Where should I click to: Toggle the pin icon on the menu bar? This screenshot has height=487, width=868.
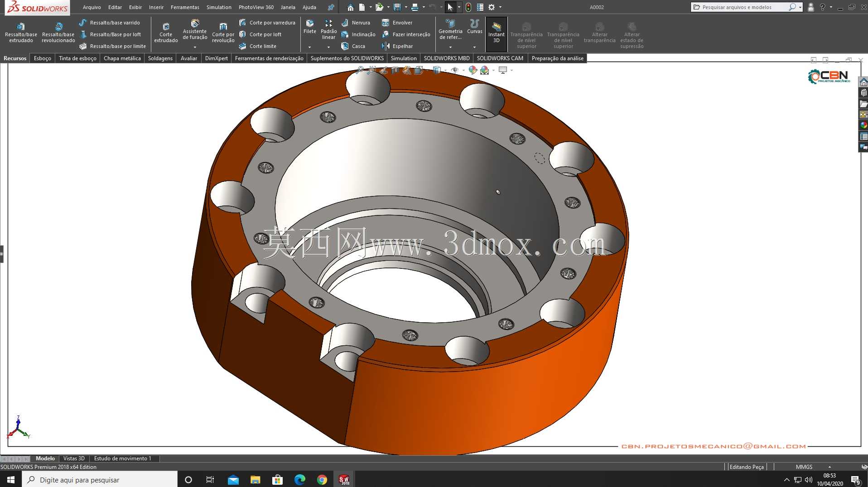(331, 7)
